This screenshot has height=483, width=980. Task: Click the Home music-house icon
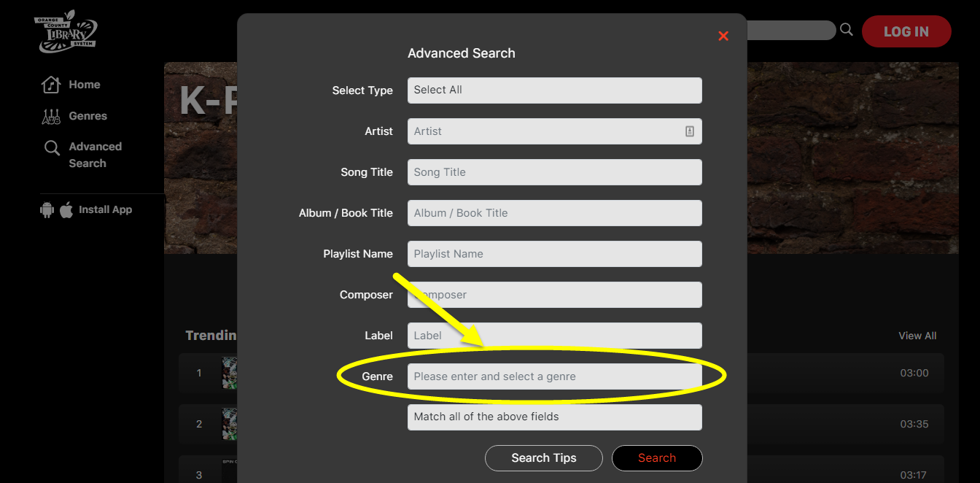[x=50, y=85]
